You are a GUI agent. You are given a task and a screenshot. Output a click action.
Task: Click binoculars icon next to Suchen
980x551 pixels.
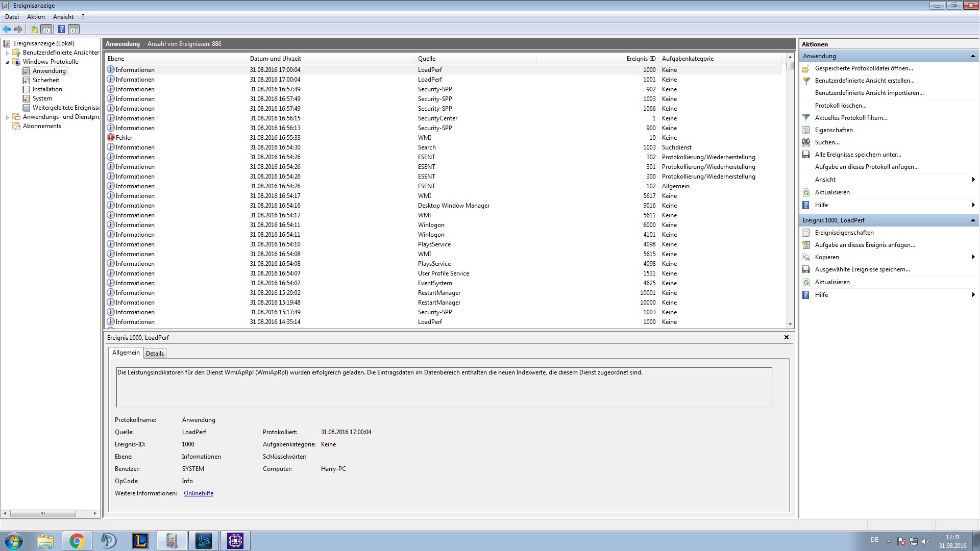(806, 142)
